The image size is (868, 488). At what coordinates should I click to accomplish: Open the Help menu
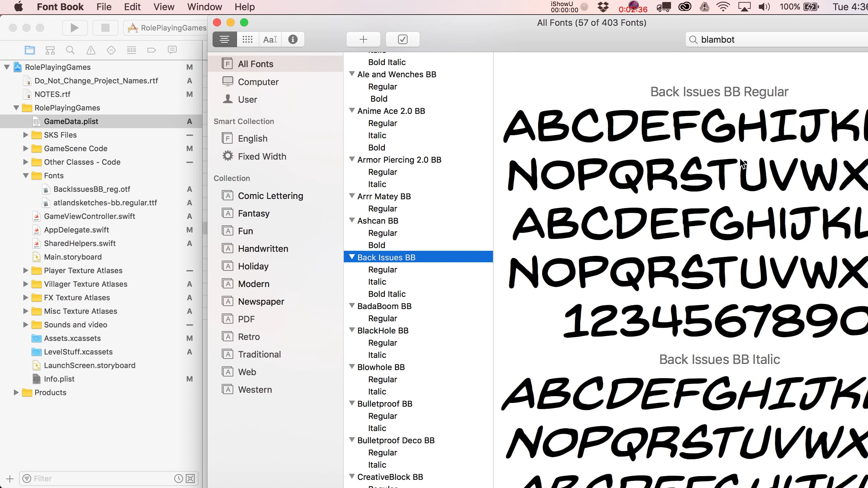tap(244, 7)
